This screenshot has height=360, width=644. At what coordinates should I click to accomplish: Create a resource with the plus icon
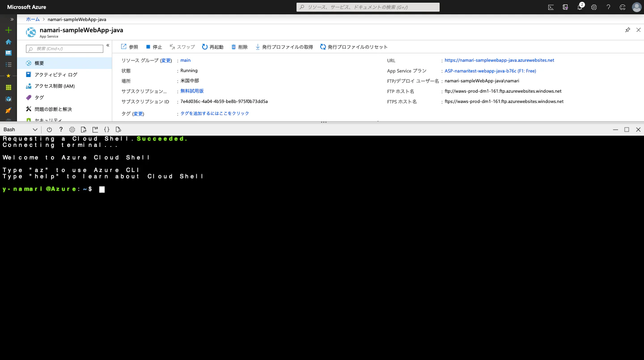click(x=8, y=30)
